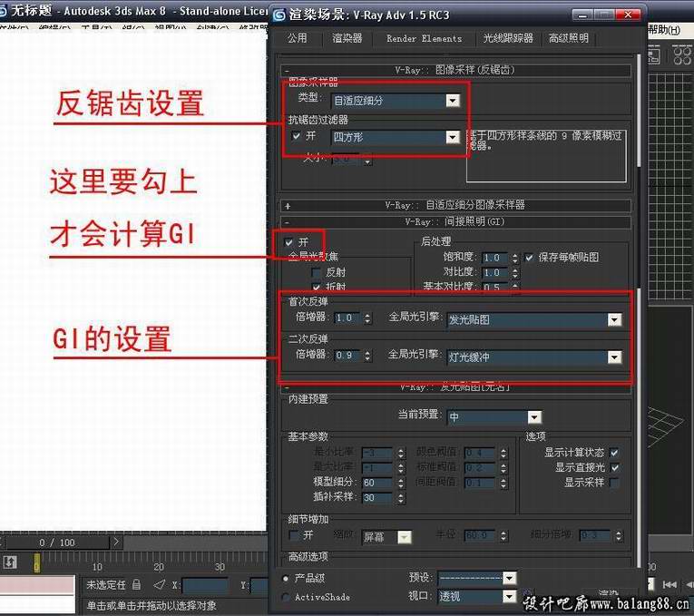Adjust the 插补采样 spinner arrows
The width and height of the screenshot is (694, 616).
(x=401, y=497)
